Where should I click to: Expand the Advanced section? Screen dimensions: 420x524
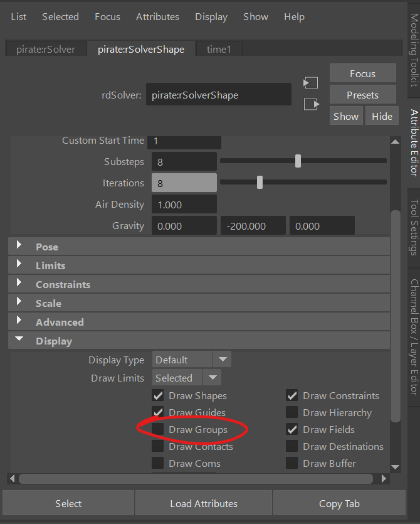coord(19,322)
